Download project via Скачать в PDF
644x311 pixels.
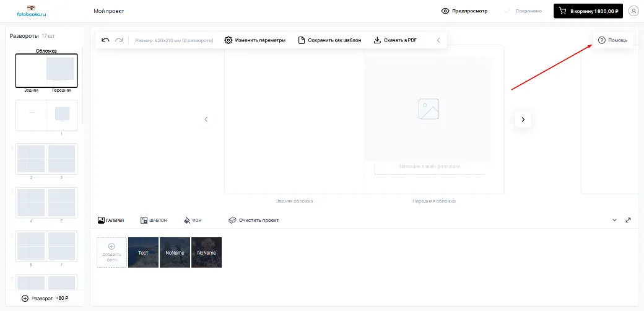(395, 40)
